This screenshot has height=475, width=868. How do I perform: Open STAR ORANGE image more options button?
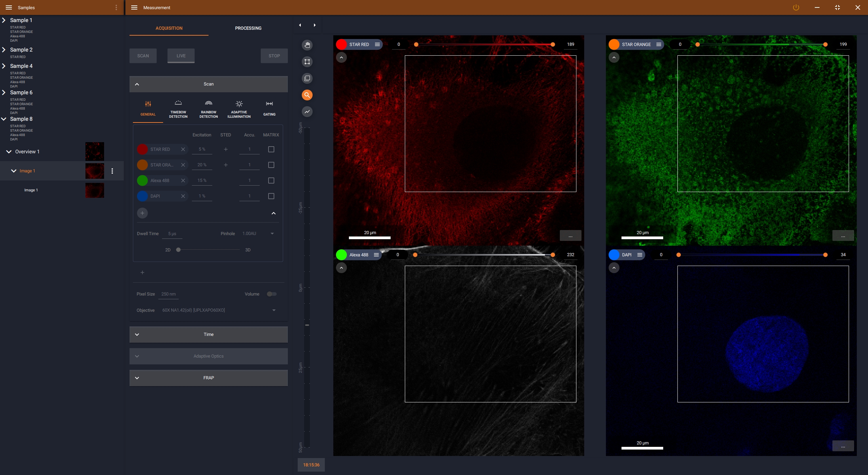[x=843, y=235]
